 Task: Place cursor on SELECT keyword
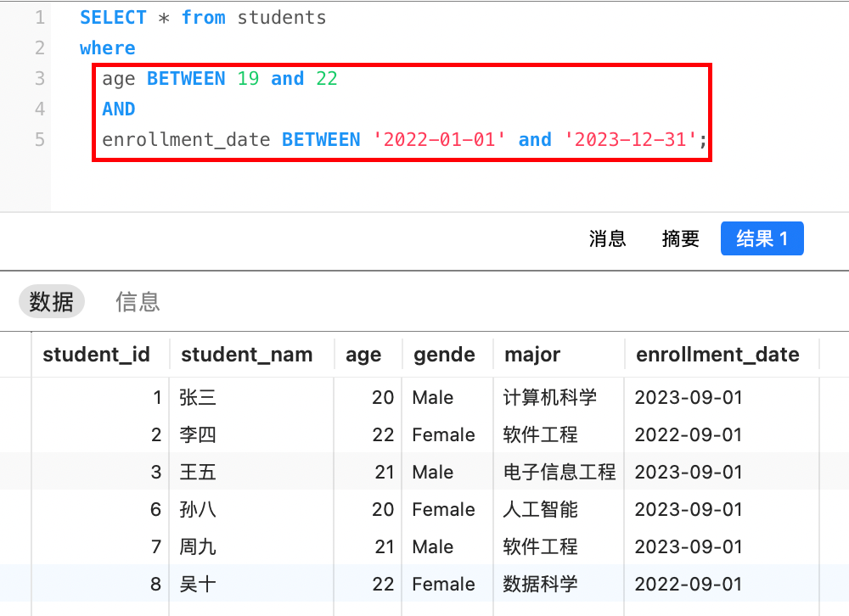(113, 18)
